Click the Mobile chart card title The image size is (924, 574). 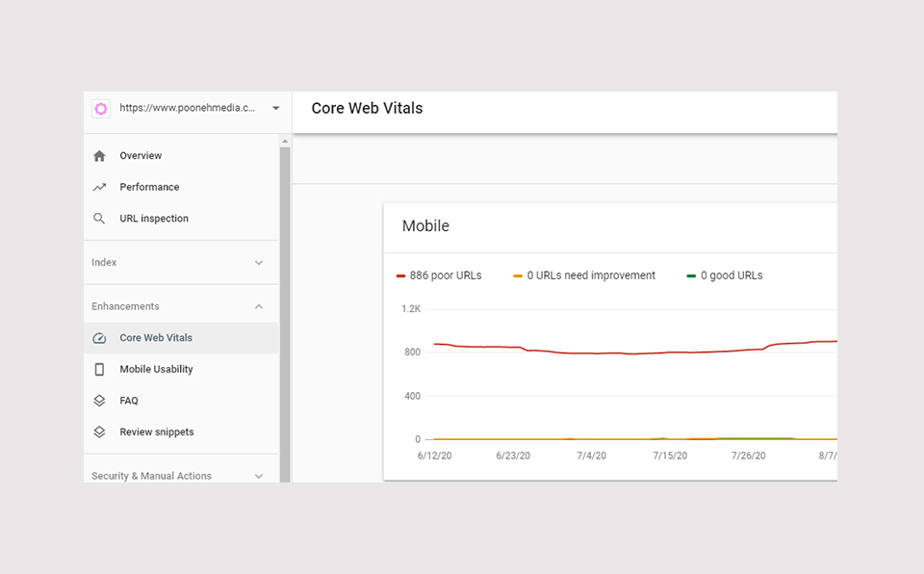coord(425,226)
